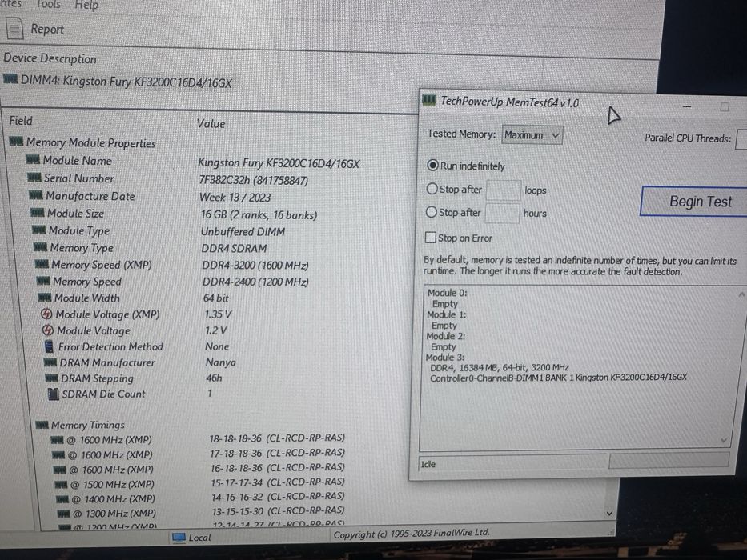Click the value Week 13 / 2023
The image size is (747, 560).
click(235, 197)
